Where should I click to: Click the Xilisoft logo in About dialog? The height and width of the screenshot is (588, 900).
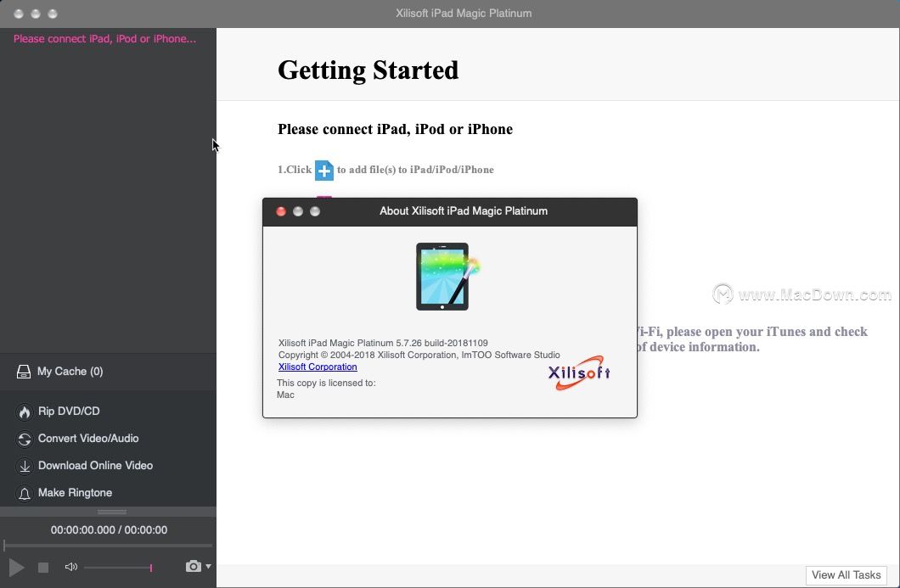[x=579, y=372]
